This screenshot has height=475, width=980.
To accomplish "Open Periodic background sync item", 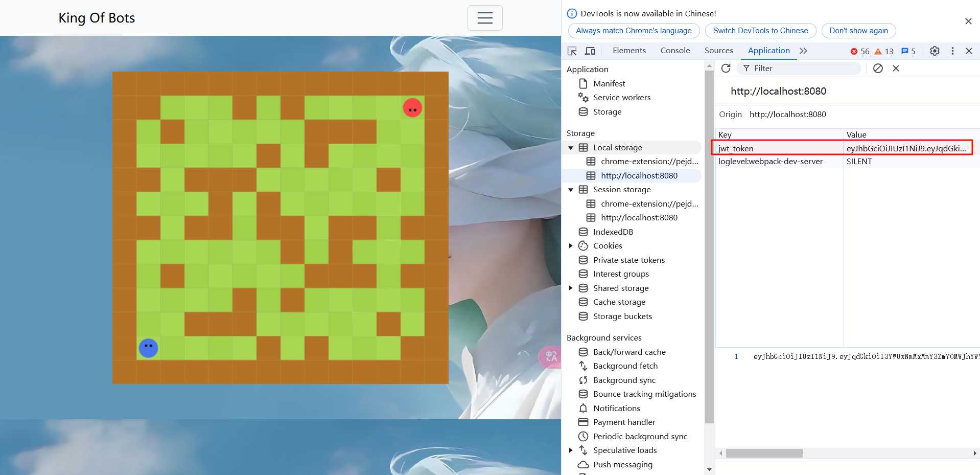I will 640,436.
